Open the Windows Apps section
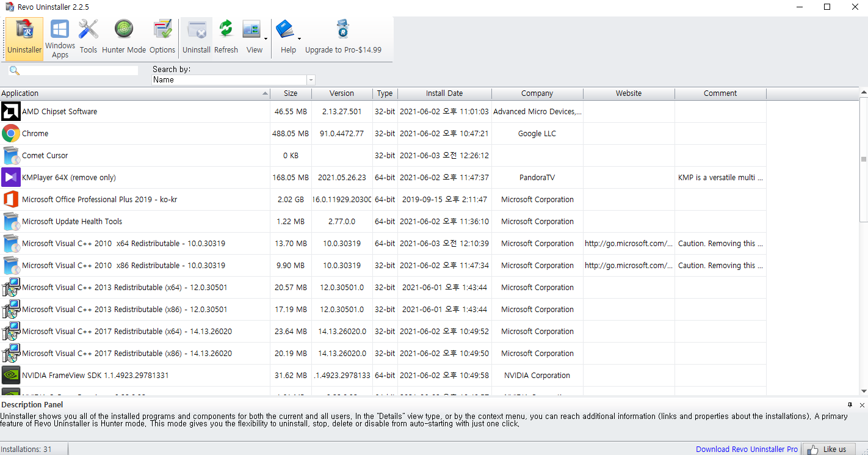Screen dimensions: 868x455 click(x=60, y=39)
